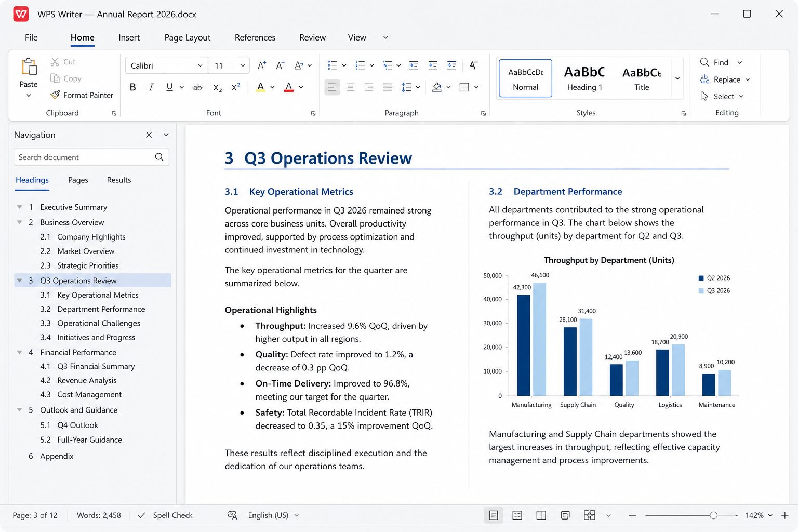Click the borders icon
Screen dimensions: 798x532
[x=464, y=87]
